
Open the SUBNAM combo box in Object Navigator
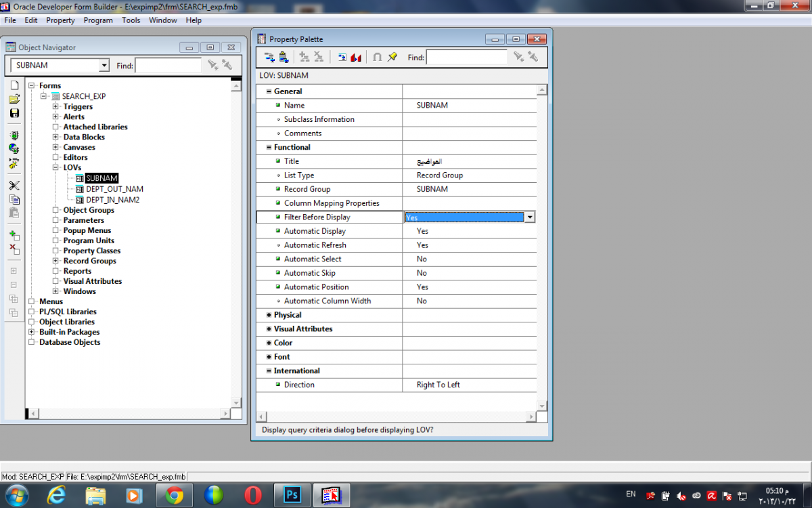click(x=104, y=66)
